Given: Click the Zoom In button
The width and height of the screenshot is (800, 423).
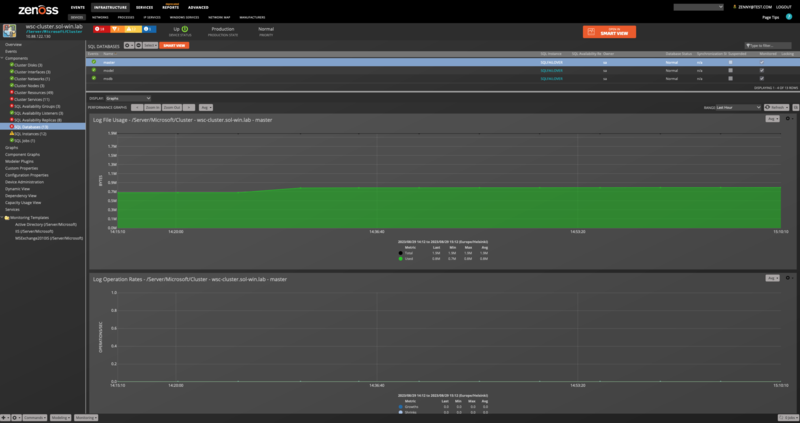Looking at the screenshot, I should pyautogui.click(x=152, y=108).
